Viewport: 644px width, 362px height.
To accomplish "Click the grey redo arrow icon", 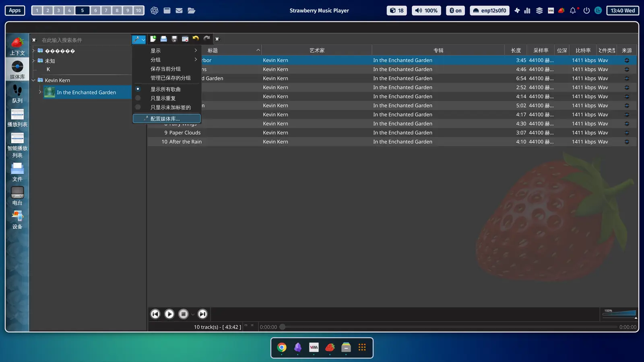I will click(x=206, y=39).
